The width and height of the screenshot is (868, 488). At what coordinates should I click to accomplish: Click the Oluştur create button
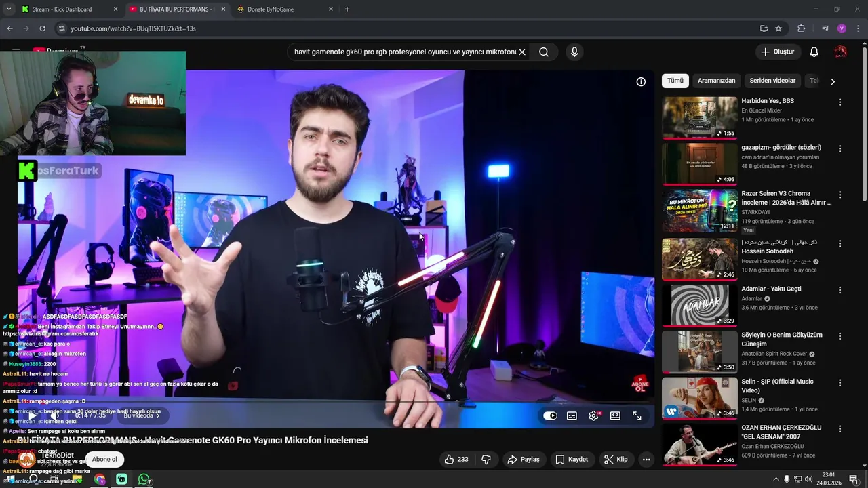[x=778, y=52]
